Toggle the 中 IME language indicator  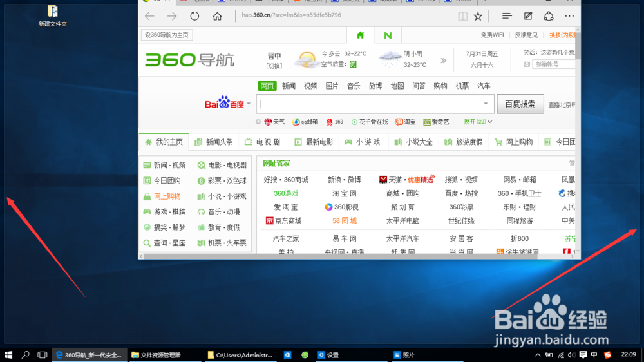pyautogui.click(x=594, y=355)
